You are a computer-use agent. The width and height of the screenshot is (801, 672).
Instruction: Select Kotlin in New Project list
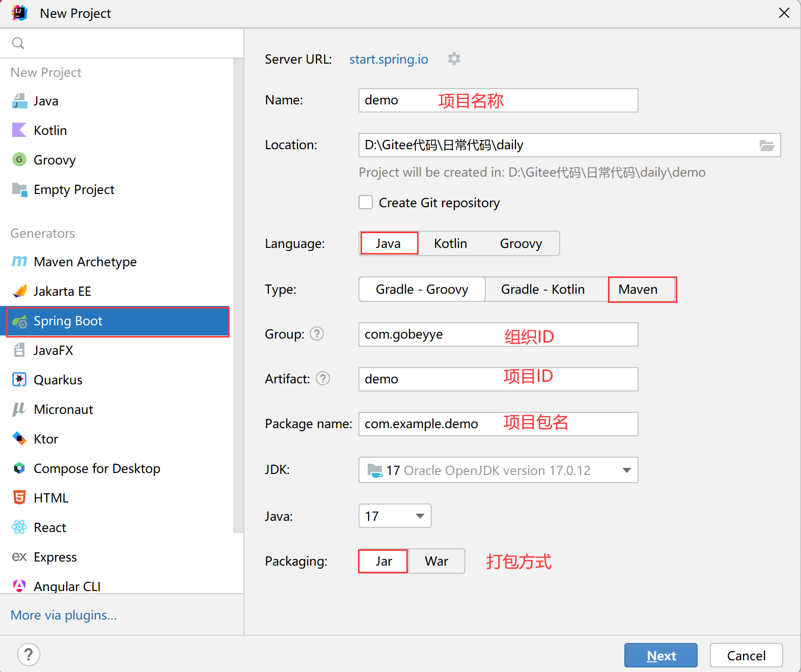117,130
